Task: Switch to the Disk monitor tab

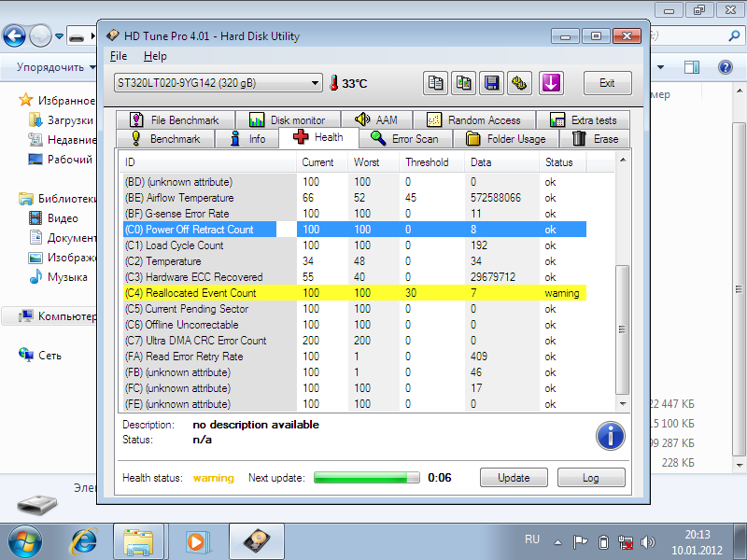Action: 288,120
